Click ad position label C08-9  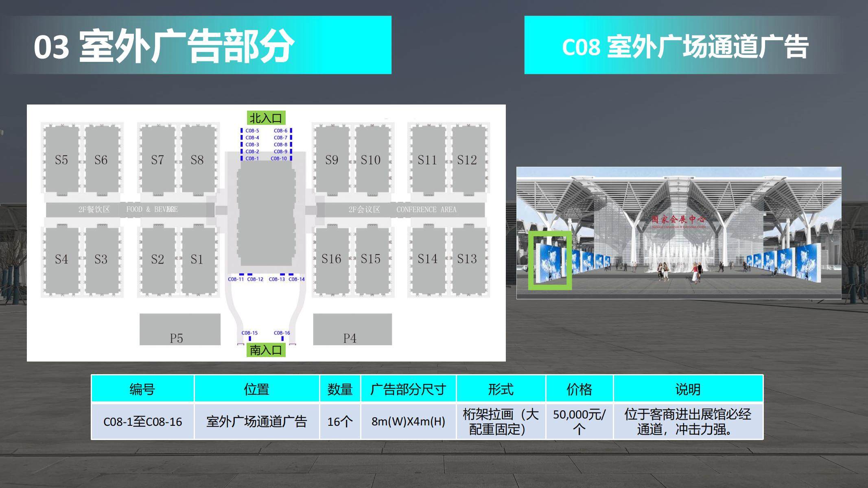click(x=281, y=151)
